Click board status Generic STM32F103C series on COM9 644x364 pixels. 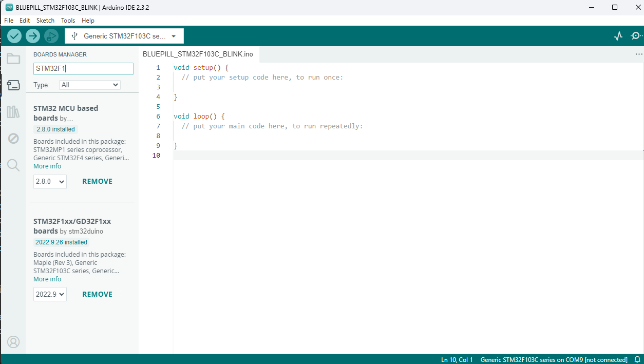[x=554, y=359]
